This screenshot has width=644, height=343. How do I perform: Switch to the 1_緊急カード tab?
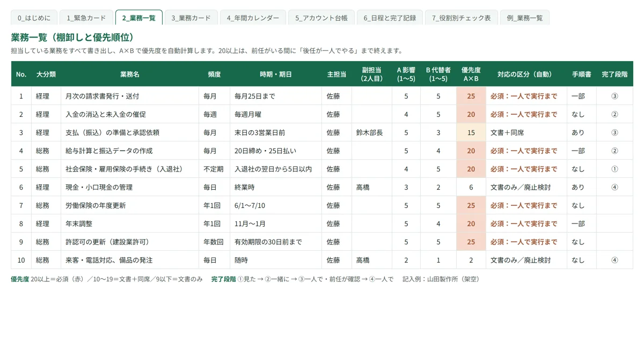click(86, 18)
